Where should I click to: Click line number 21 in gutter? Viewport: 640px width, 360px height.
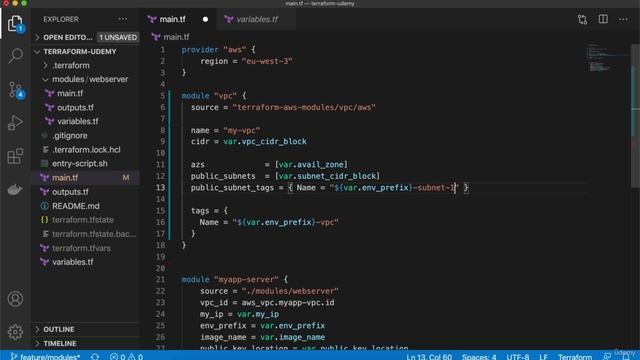[x=160, y=280]
